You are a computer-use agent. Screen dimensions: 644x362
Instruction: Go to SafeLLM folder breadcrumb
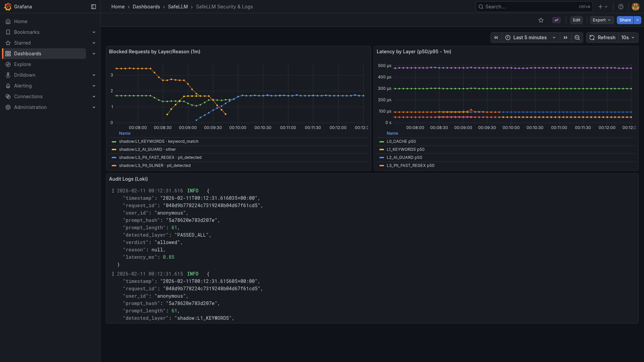(x=178, y=7)
